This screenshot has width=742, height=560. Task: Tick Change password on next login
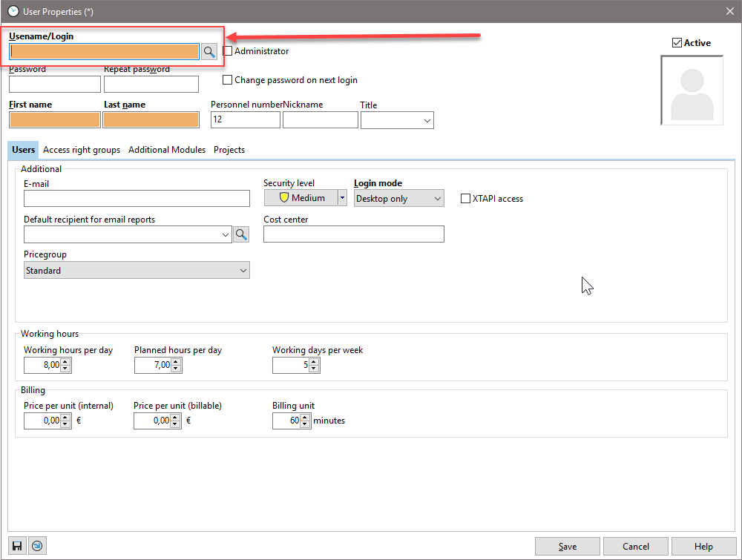229,80
